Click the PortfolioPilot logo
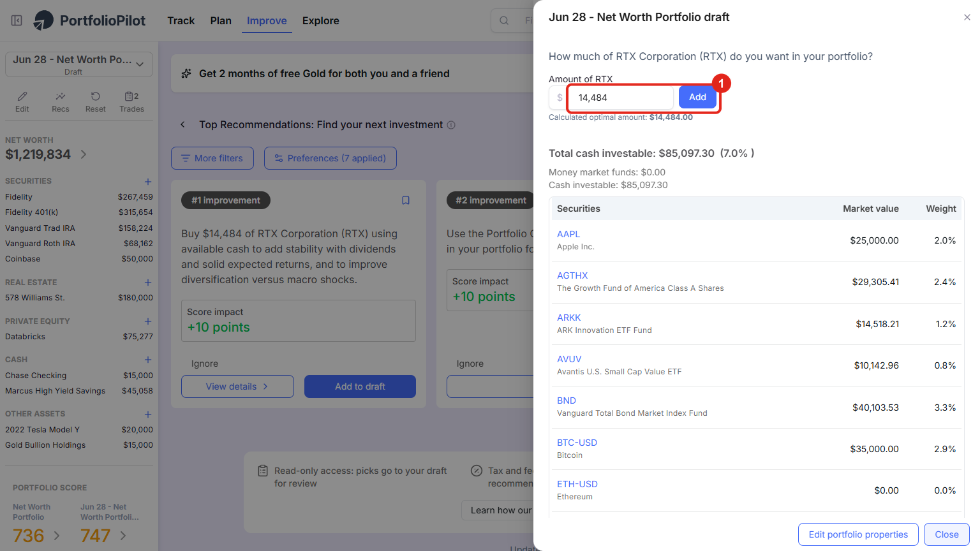Screen dimensions: 980x551 89,20
